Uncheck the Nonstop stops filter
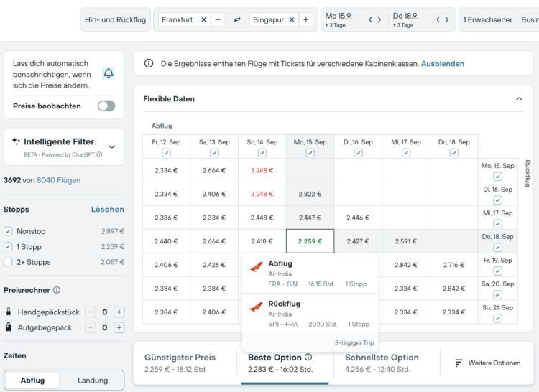 [x=8, y=231]
